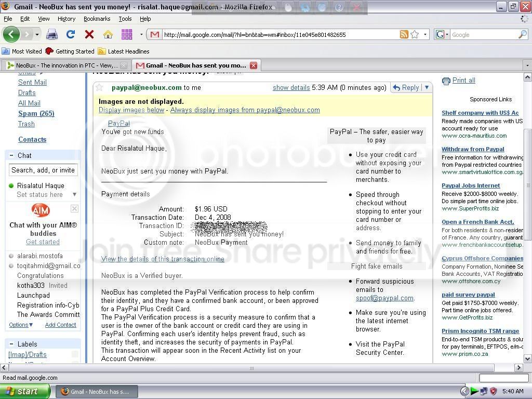Screen dimensions: 532x399
Task: Open the Edit menu
Action: [25, 19]
